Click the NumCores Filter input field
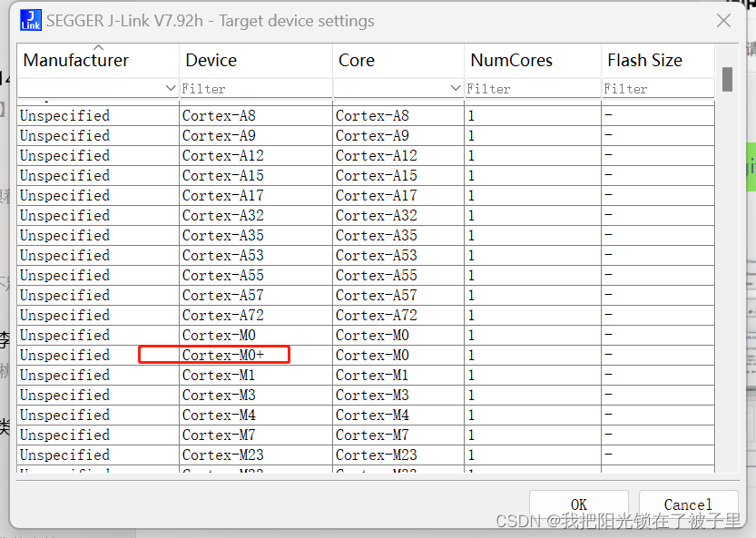756x538 pixels. pyautogui.click(x=533, y=88)
